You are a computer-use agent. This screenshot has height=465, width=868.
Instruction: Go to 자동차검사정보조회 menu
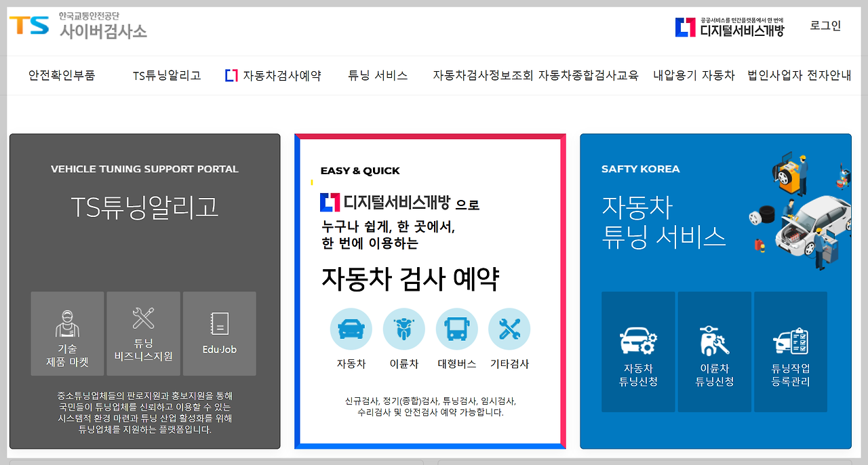[x=483, y=75]
